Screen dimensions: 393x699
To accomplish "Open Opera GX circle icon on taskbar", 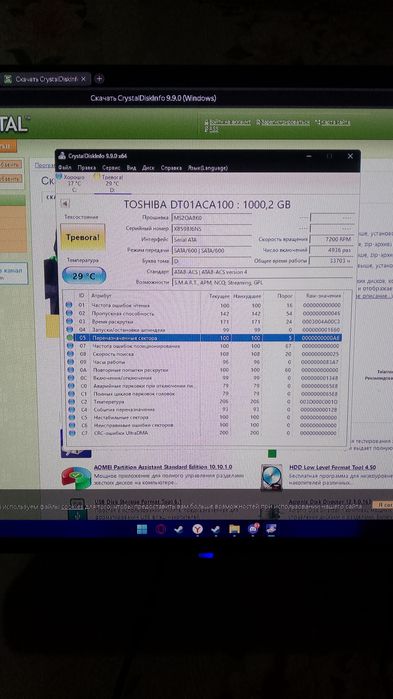I will tap(160, 529).
